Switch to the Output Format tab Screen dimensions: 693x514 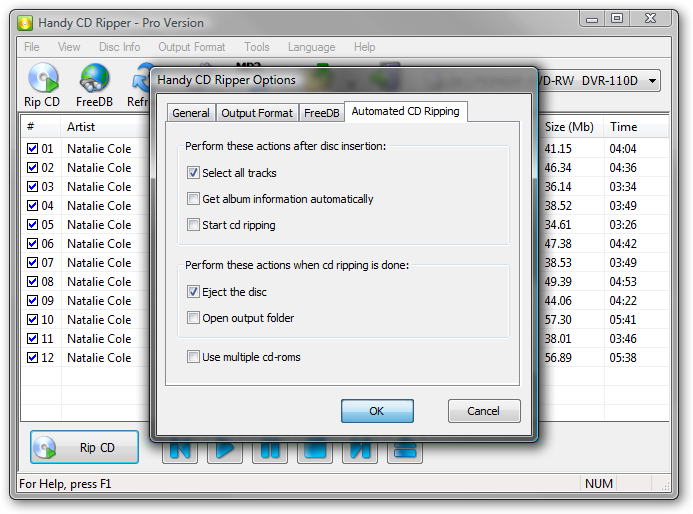coord(257,113)
